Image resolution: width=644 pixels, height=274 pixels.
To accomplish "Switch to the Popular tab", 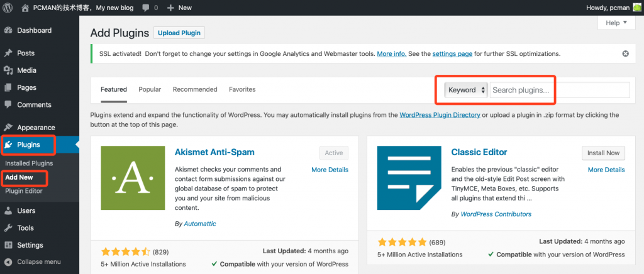I will [150, 89].
